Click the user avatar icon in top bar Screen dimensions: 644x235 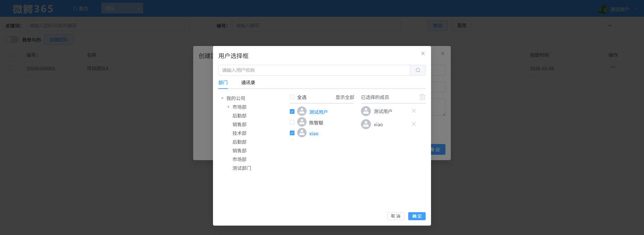(602, 9)
